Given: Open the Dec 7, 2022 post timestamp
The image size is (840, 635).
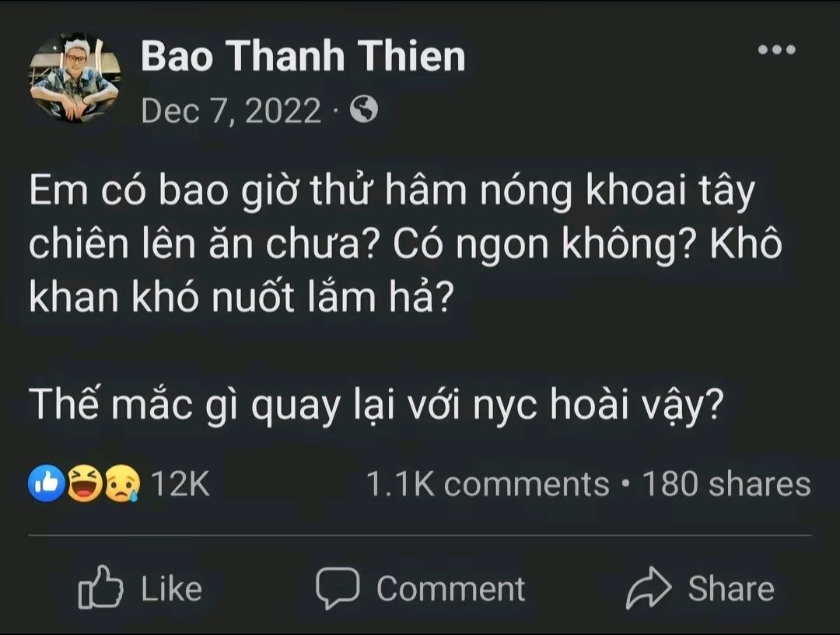Looking at the screenshot, I should [231, 112].
